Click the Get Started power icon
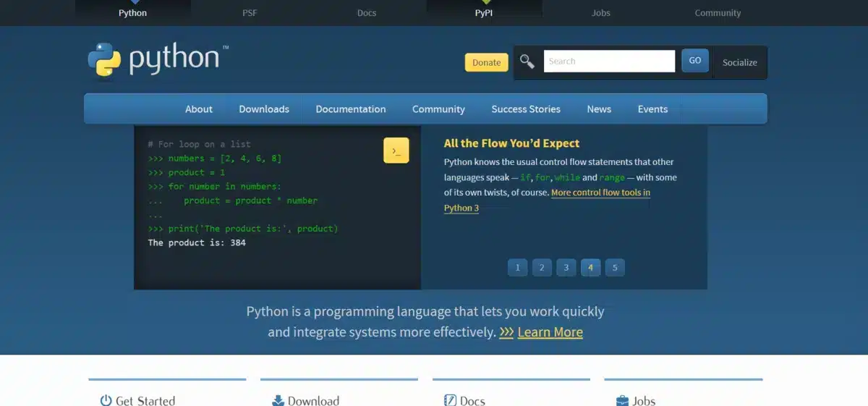 point(106,400)
